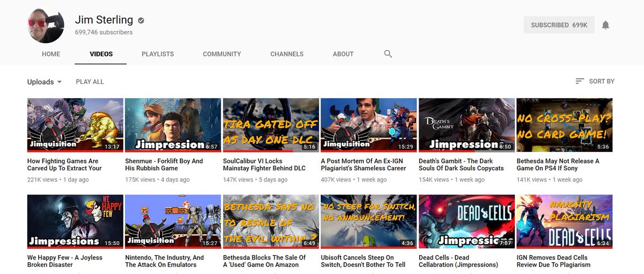Screen dimensions: 644x274
Task: Click title 'Nintendo, The Industry, And The Attack On Emulators'
Action: (164, 261)
